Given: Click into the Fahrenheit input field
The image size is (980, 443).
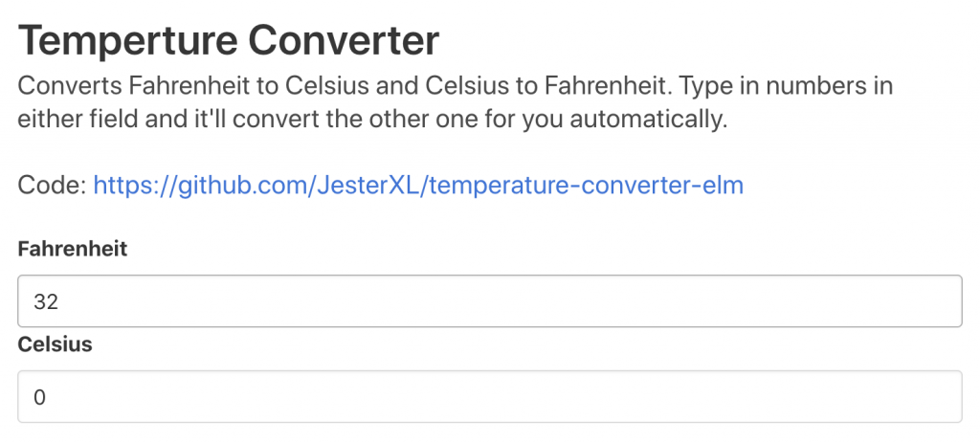Looking at the screenshot, I should tap(490, 302).
